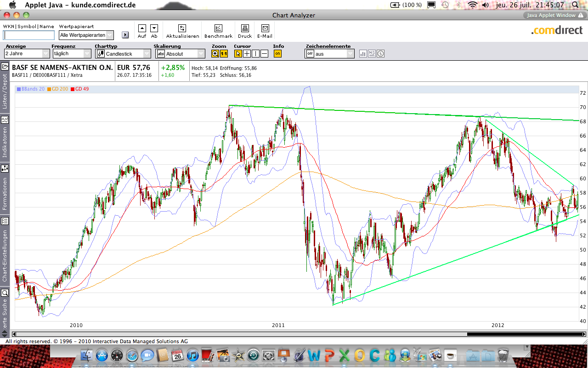Open the Formationen side tab

click(5, 188)
